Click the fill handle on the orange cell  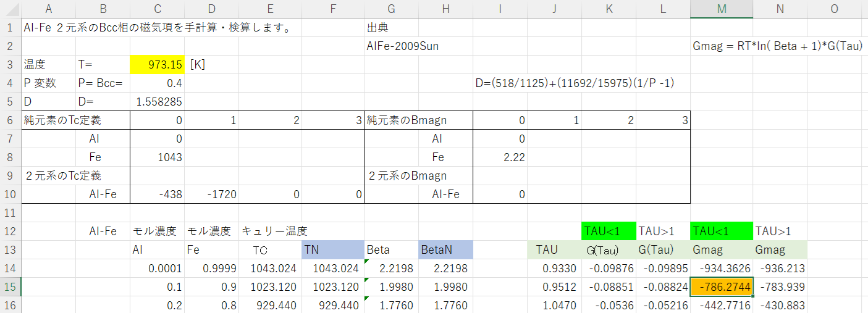point(752,296)
